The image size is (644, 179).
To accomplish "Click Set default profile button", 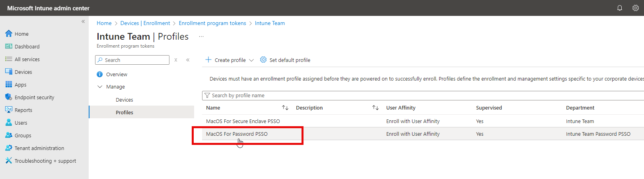I will pos(285,60).
